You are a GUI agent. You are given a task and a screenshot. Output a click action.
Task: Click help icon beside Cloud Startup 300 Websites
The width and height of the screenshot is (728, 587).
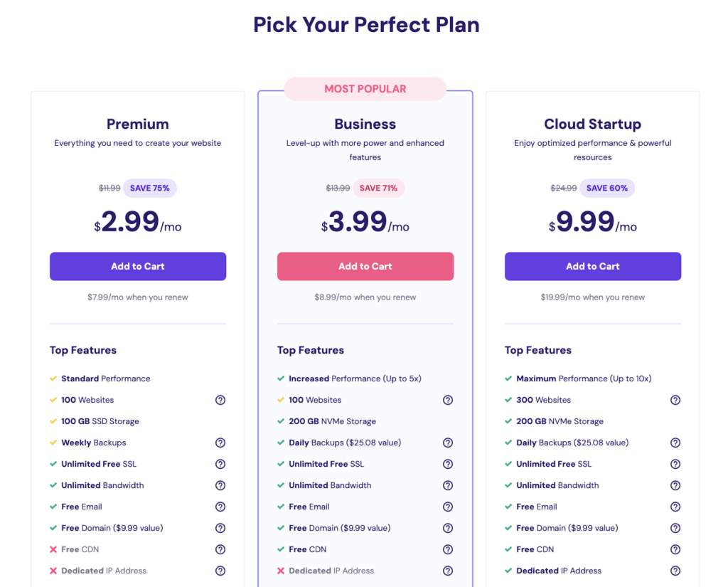tap(675, 400)
